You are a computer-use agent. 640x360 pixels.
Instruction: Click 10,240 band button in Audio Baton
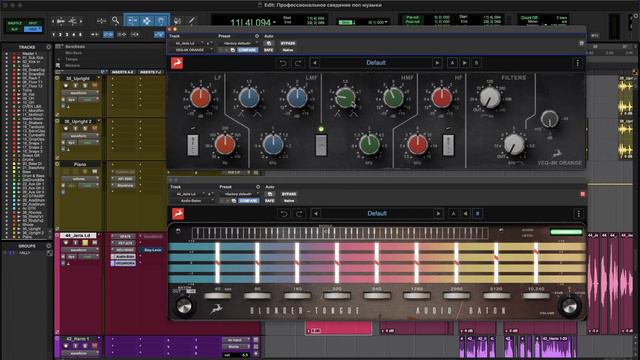tap(536, 296)
